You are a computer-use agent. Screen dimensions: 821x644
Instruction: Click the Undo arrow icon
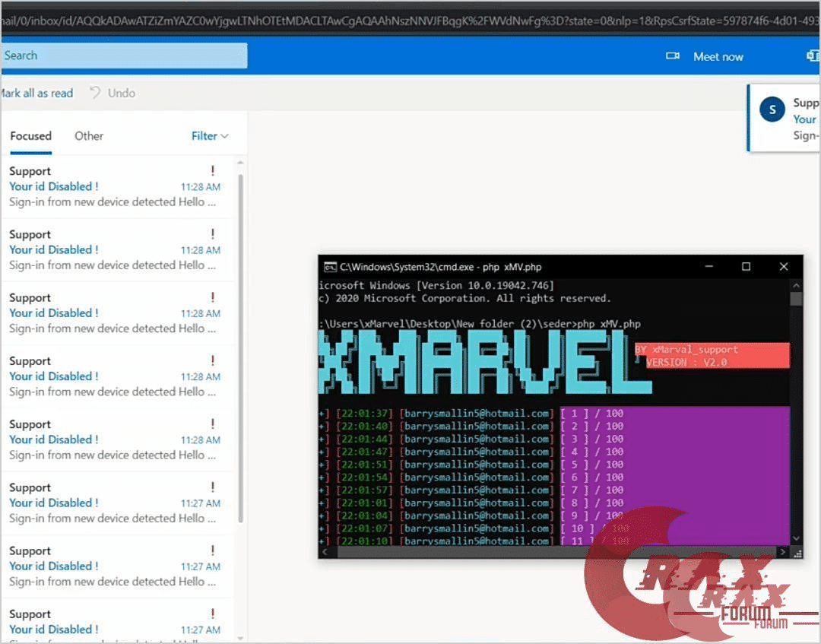coord(95,93)
